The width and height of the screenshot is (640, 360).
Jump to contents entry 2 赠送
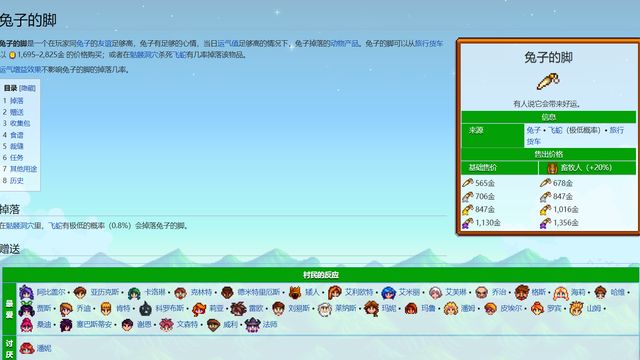17,112
